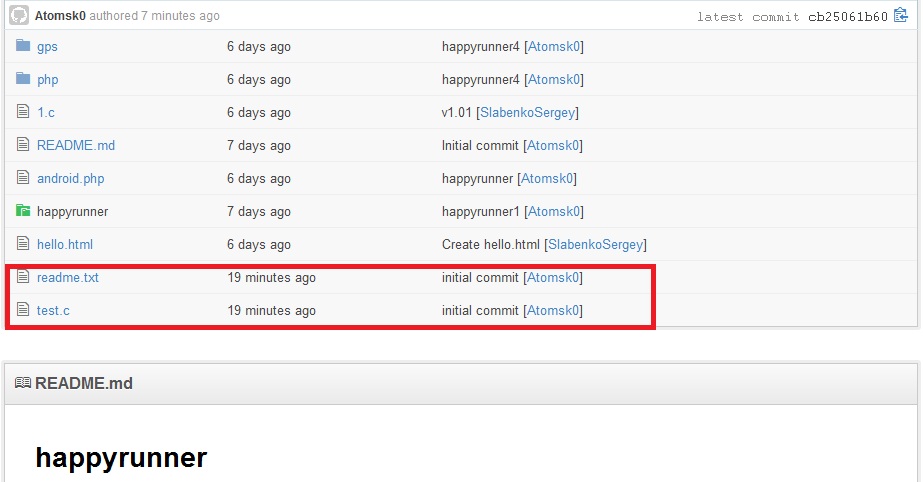Click the Create hello.html commit message
Image resolution: width=923 pixels, height=482 pixels.
pos(491,244)
